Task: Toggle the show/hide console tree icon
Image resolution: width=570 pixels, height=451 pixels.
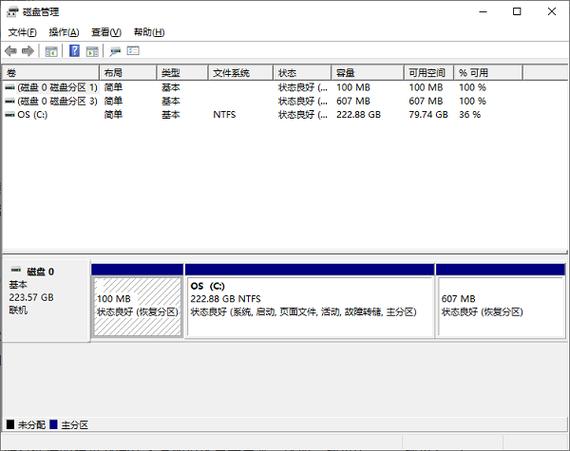Action: point(51,51)
